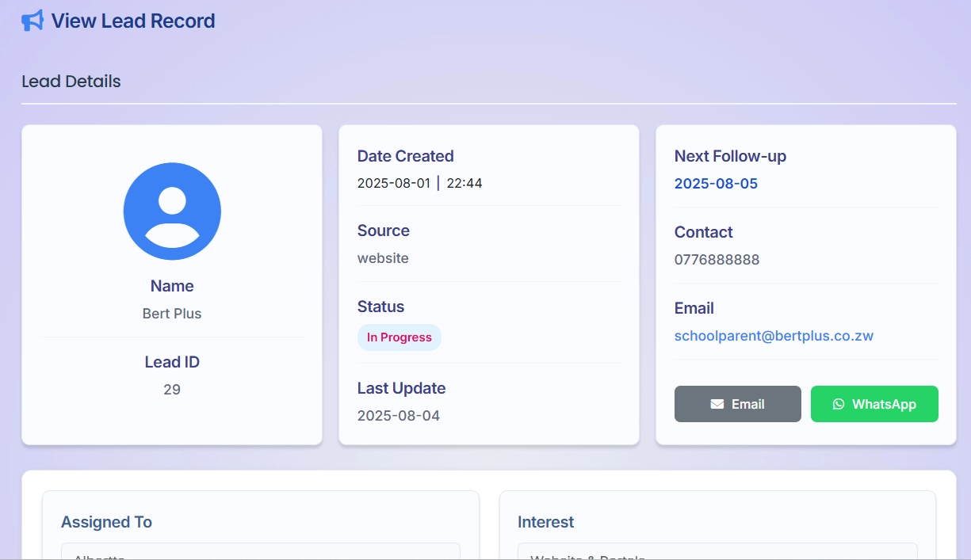Click the envelope icon on Email button
971x560 pixels.
click(x=717, y=404)
